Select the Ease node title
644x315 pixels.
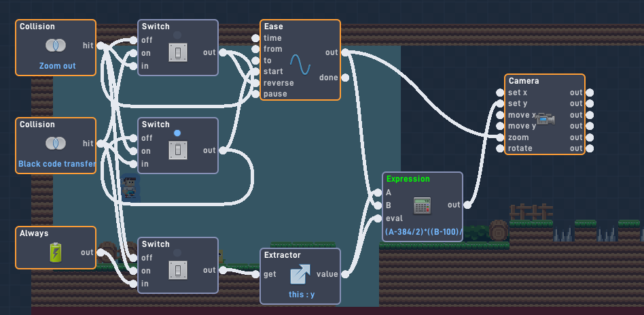click(274, 27)
